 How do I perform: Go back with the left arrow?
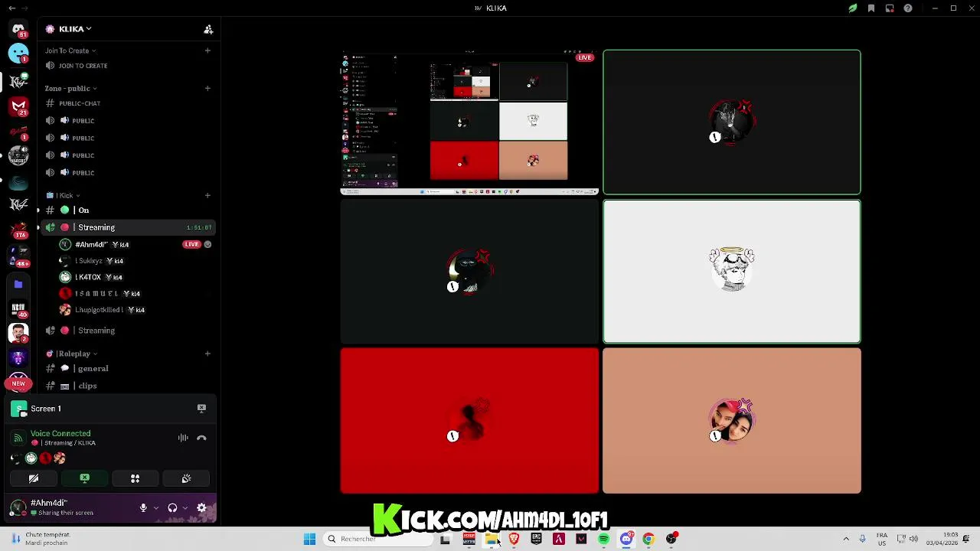[11, 8]
